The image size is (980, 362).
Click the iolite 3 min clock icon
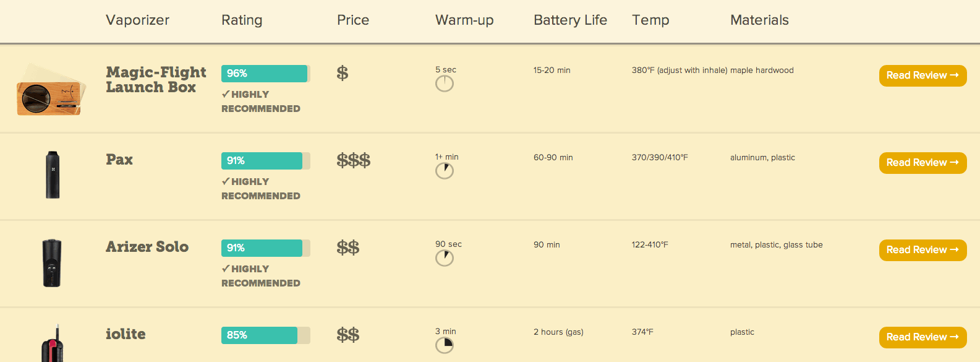pos(444,345)
